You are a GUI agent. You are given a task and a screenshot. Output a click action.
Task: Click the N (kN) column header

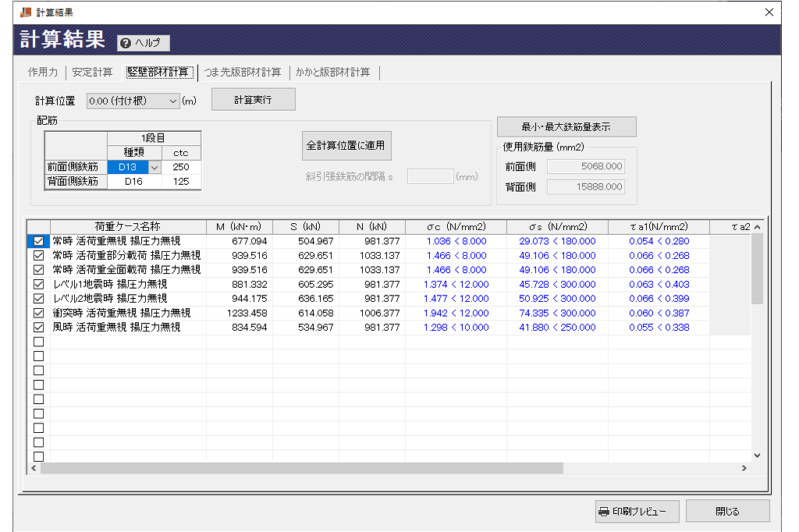[372, 227]
